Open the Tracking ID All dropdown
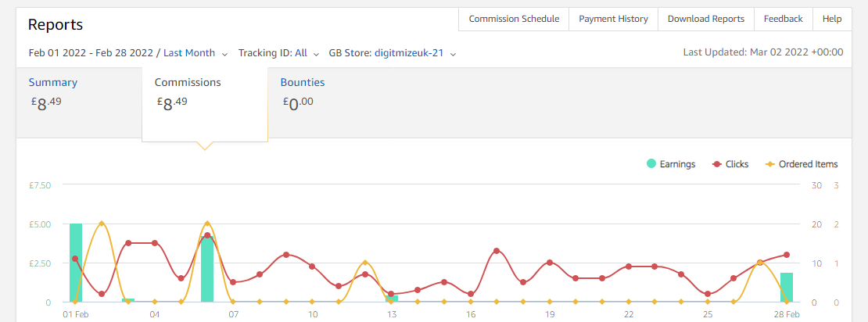 307,53
